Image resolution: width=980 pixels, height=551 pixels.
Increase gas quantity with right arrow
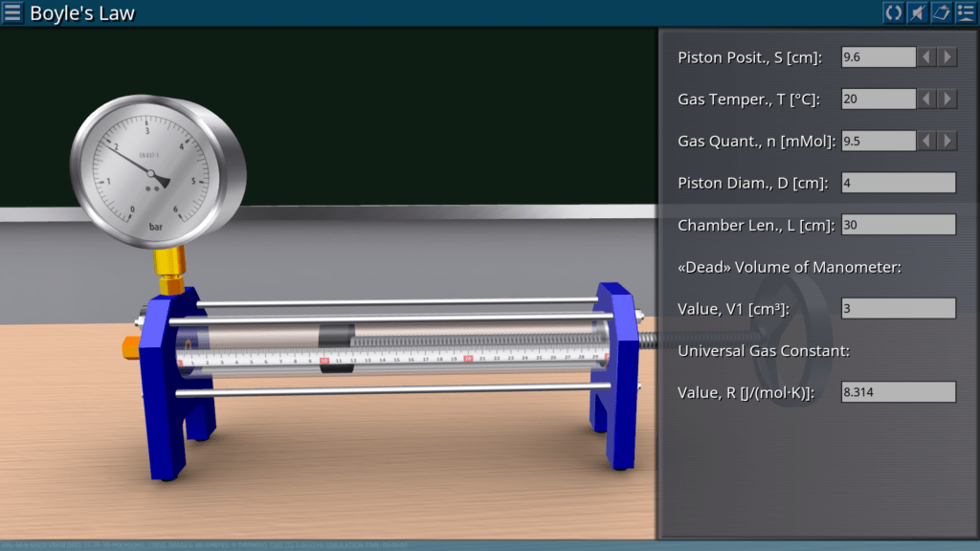947,141
